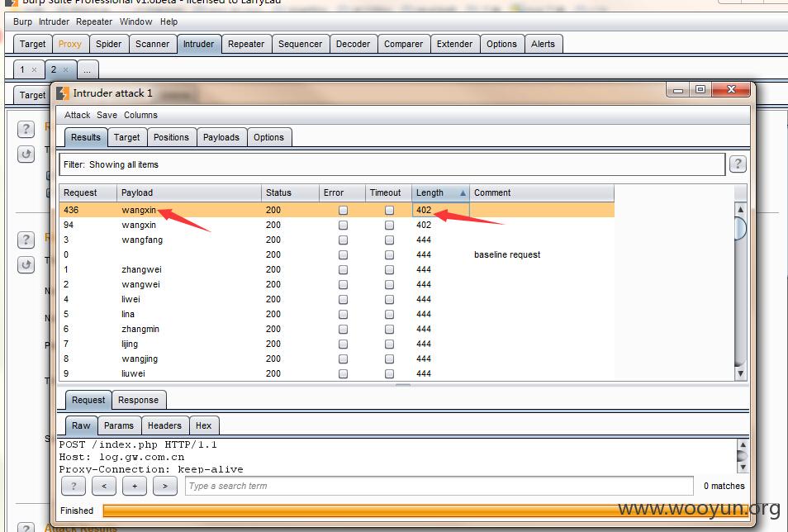Switch to the Positions tab
This screenshot has width=788, height=532.
tap(171, 137)
